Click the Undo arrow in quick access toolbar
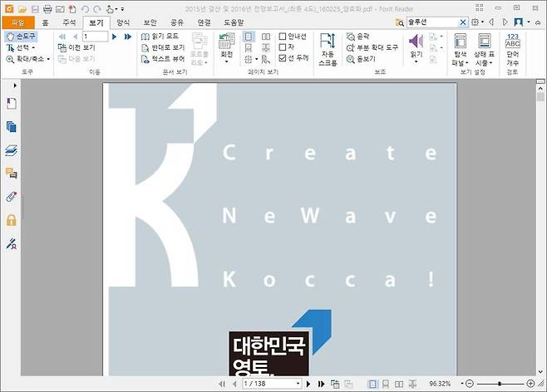This screenshot has height=392, width=547. 85,9
